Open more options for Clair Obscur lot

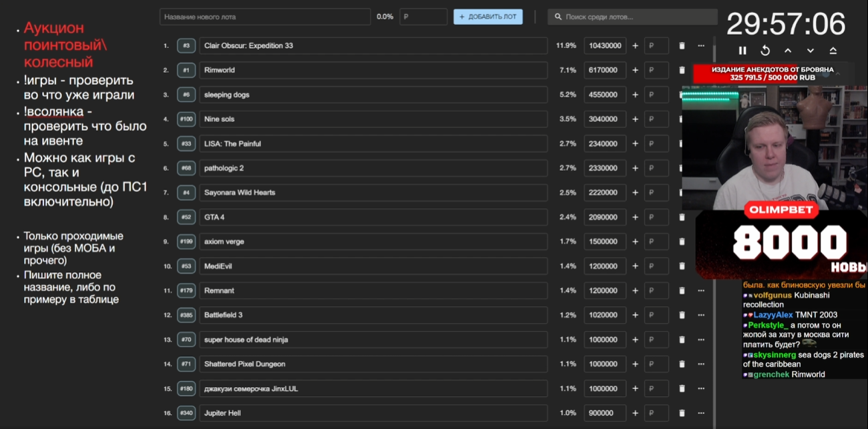(x=701, y=46)
